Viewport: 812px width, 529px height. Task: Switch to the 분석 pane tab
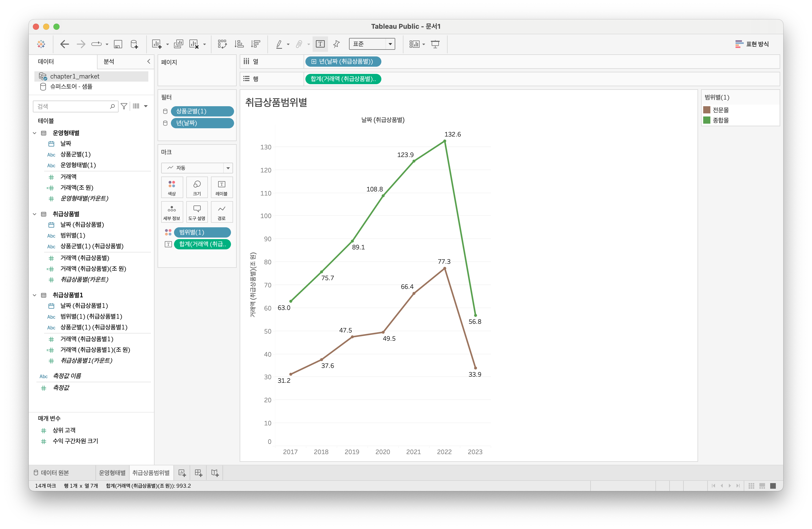(109, 61)
